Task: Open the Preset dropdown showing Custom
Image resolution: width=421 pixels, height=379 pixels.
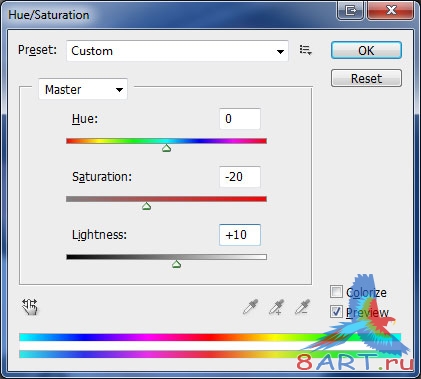Action: [177, 51]
